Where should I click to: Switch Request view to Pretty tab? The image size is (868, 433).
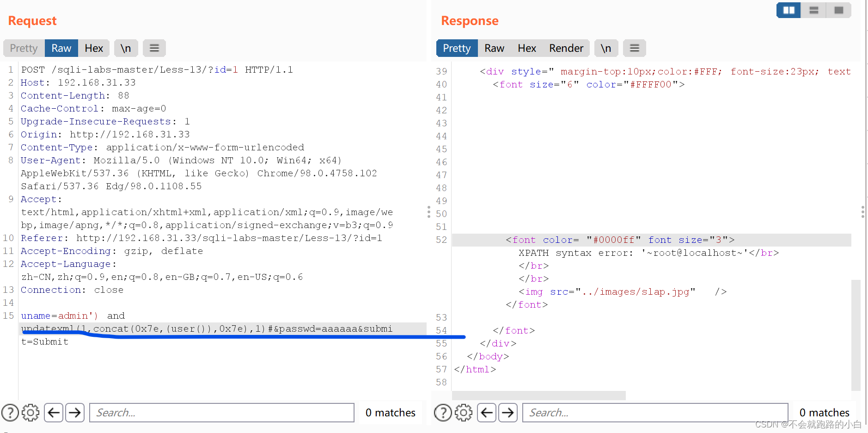[24, 48]
